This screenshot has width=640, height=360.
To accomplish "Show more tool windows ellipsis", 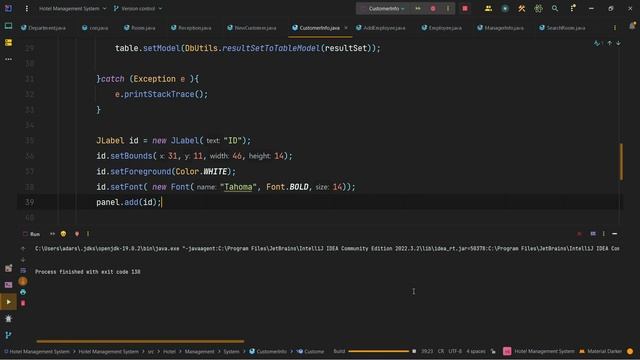I will click(x=8, y=59).
